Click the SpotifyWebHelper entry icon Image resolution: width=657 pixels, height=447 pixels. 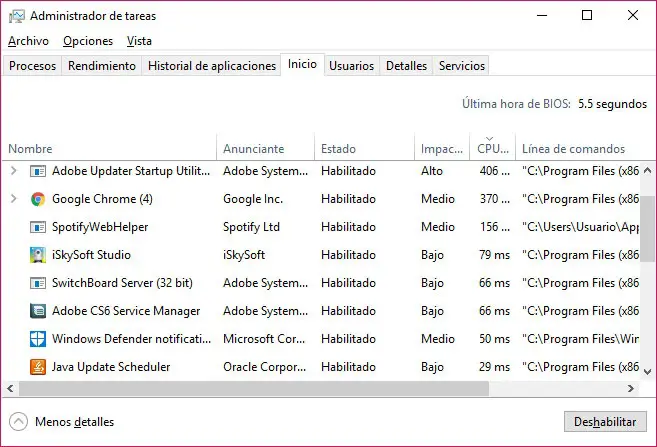(x=38, y=227)
